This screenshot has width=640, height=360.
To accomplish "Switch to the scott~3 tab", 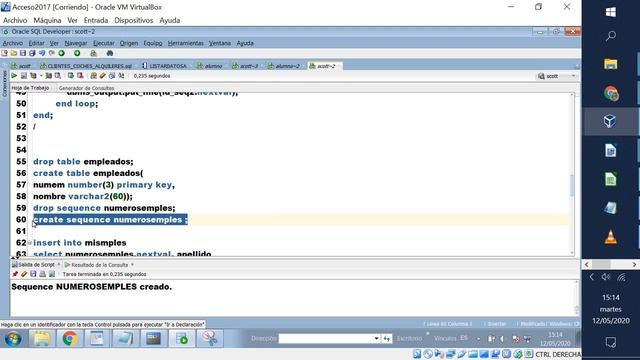I will click(245, 66).
